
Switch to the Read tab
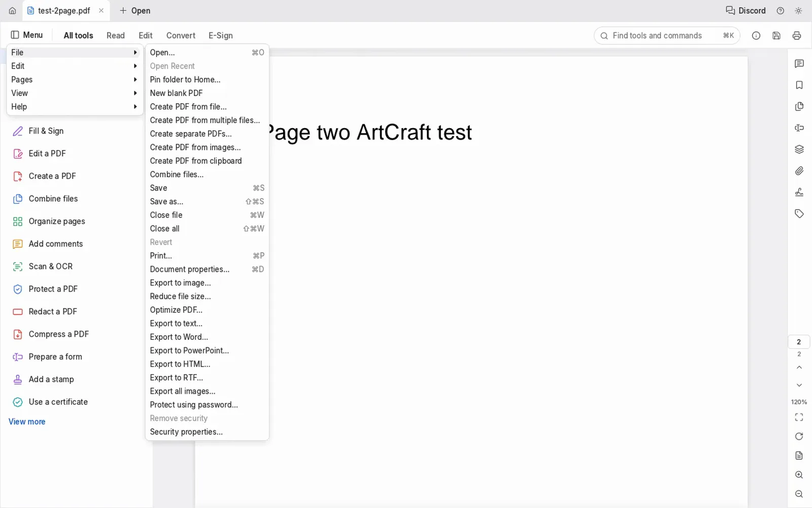[x=116, y=36]
